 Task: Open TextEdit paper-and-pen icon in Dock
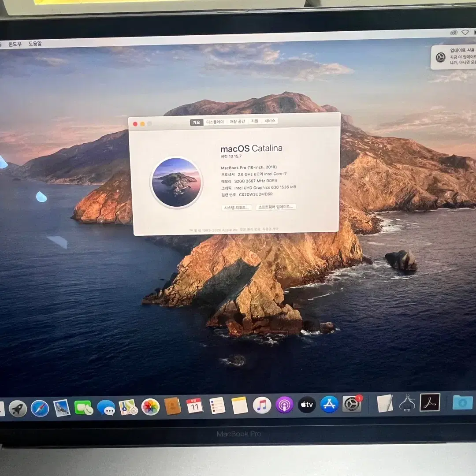click(x=385, y=403)
